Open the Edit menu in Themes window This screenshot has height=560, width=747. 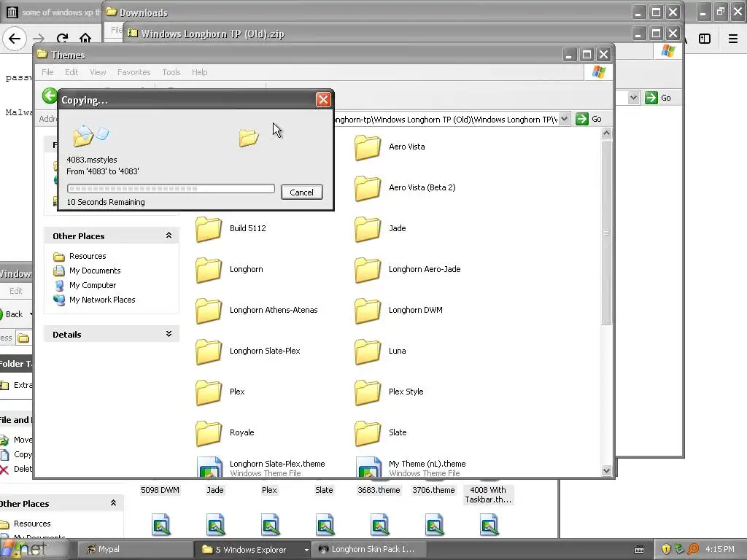(71, 72)
